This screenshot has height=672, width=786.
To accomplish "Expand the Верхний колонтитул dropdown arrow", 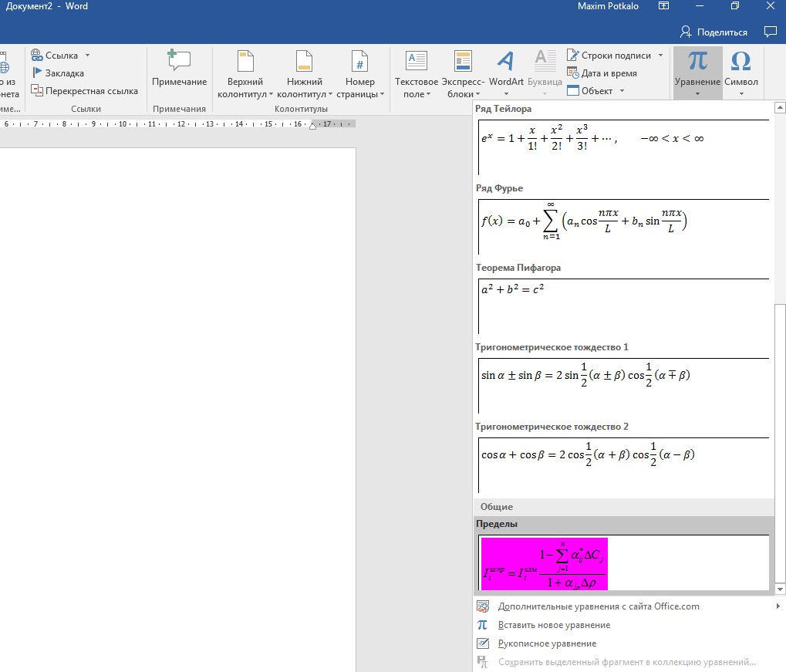I will 271,94.
